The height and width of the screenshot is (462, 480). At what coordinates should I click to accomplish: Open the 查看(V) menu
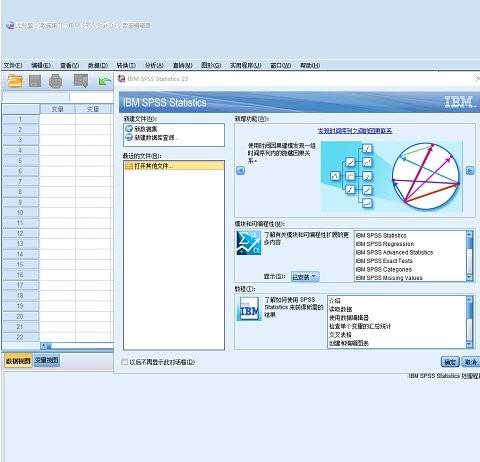(x=69, y=65)
